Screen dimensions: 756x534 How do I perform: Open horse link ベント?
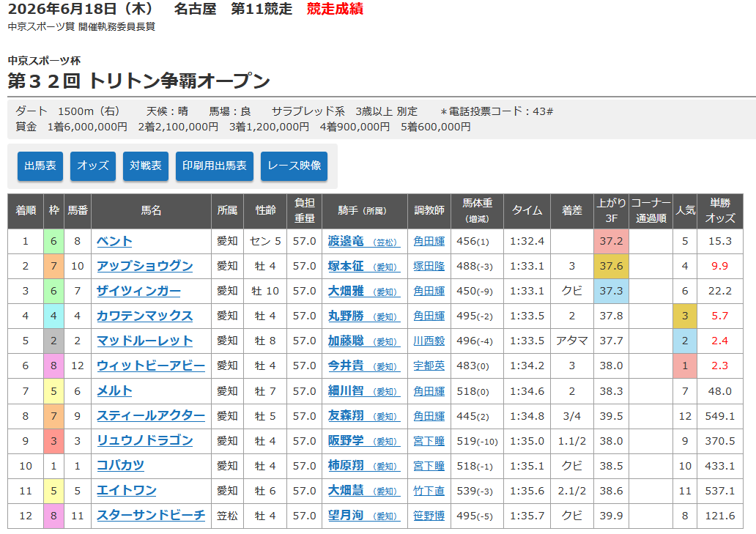coord(114,241)
